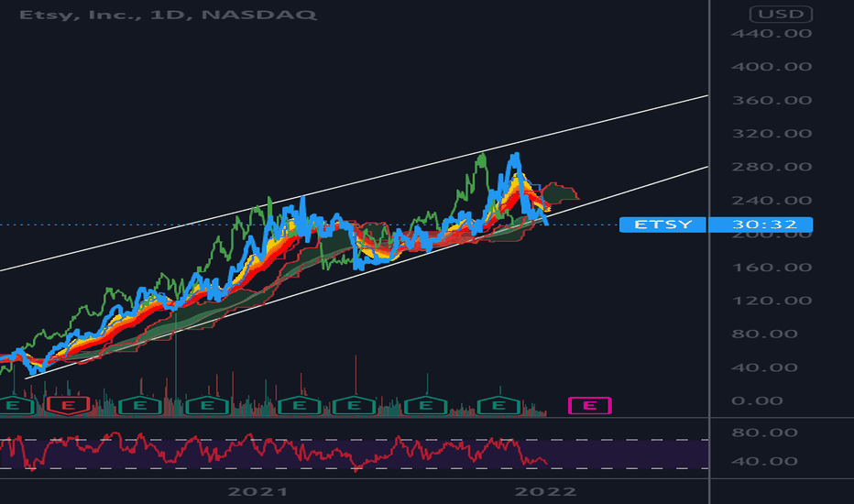854x504 pixels.
Task: Open the pink upcoming earnings E marker
Action: click(590, 405)
